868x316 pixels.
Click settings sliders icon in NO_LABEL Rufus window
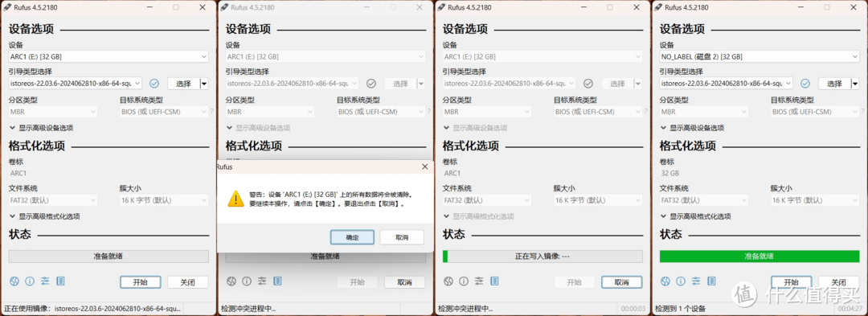tap(696, 281)
